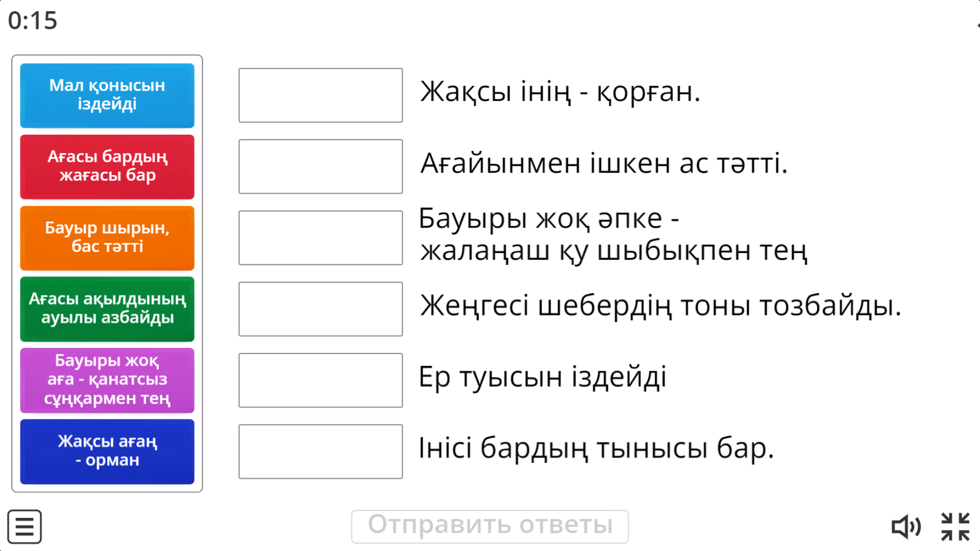Choose the purple 'Бауыры жоқ аға' tile

coord(107,380)
